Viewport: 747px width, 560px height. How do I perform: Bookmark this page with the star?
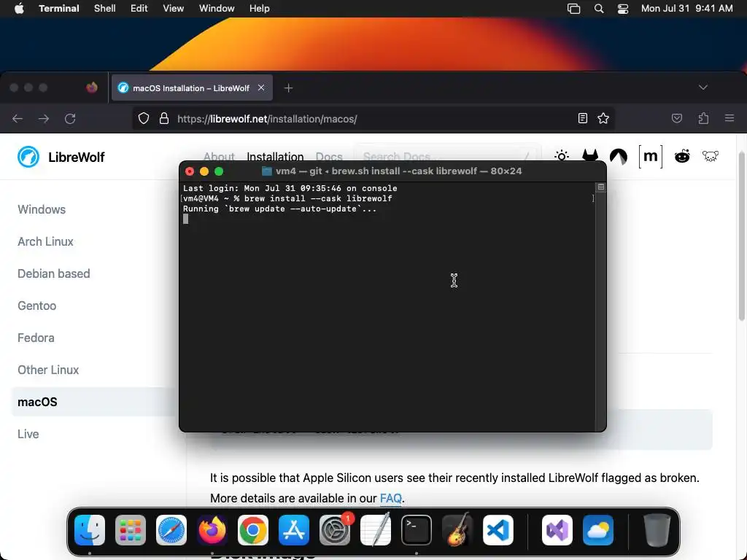(603, 118)
